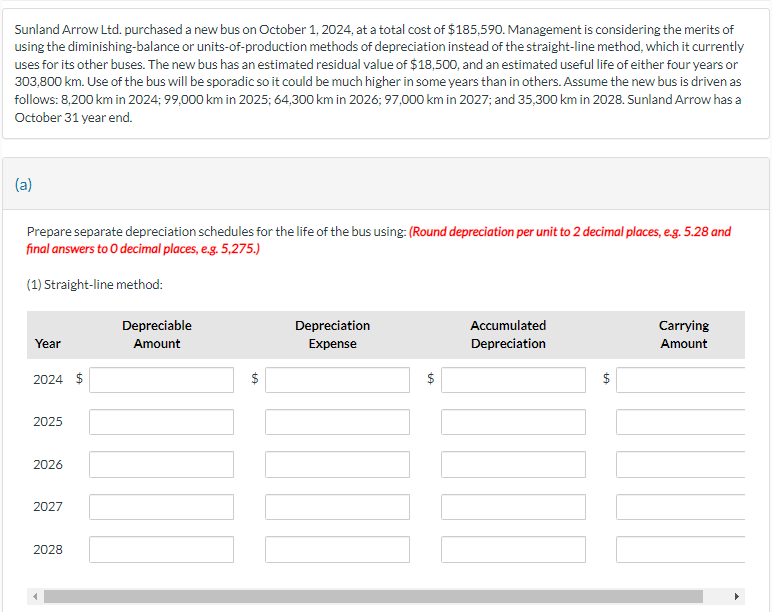The width and height of the screenshot is (772, 612).
Task: Focus the 2025 Accumulated Depreciation field
Action: pos(514,422)
